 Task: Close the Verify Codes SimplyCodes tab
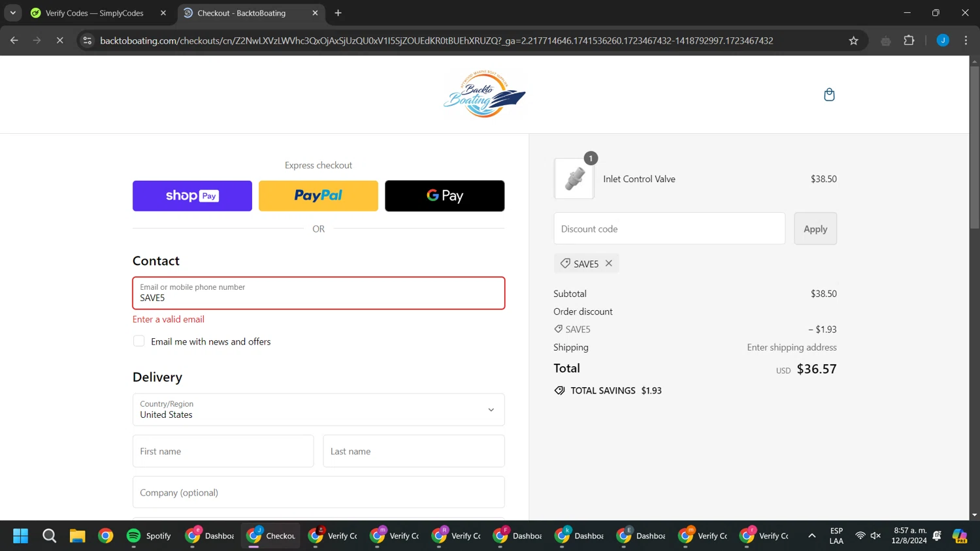click(163, 13)
